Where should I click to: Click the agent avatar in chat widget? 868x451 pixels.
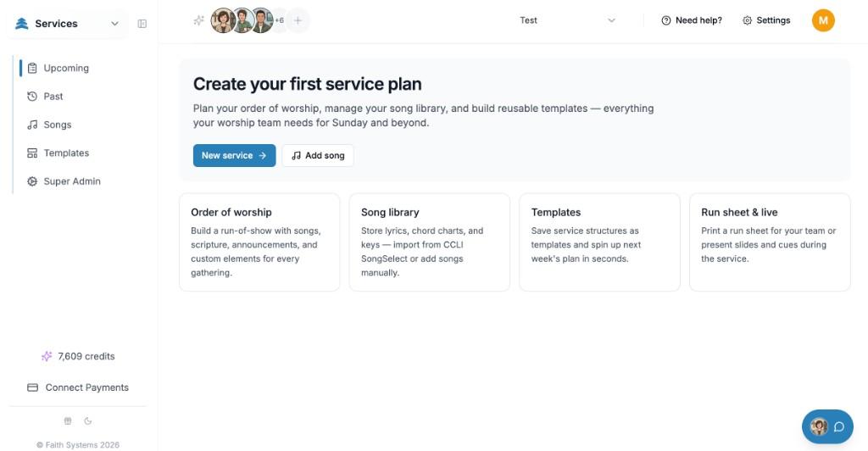pos(819,426)
